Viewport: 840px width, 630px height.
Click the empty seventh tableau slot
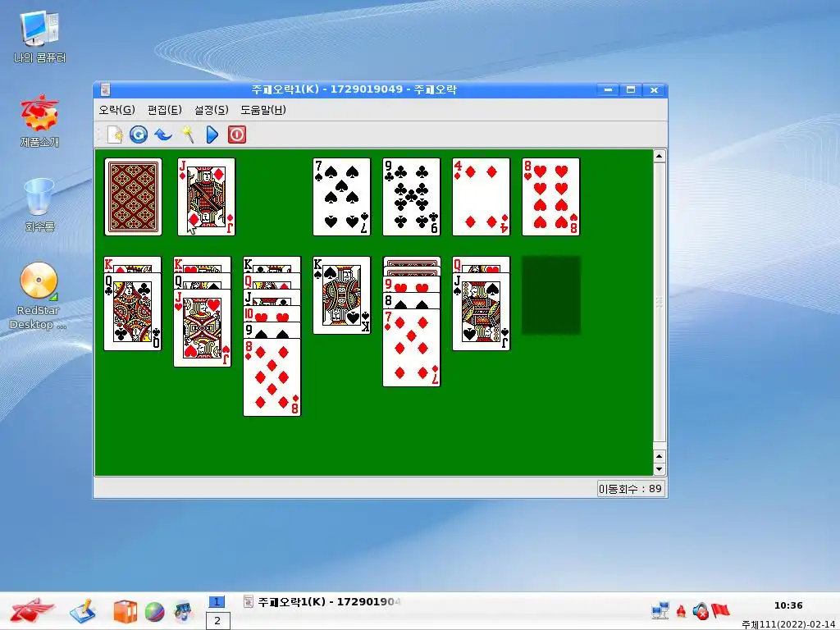(550, 295)
